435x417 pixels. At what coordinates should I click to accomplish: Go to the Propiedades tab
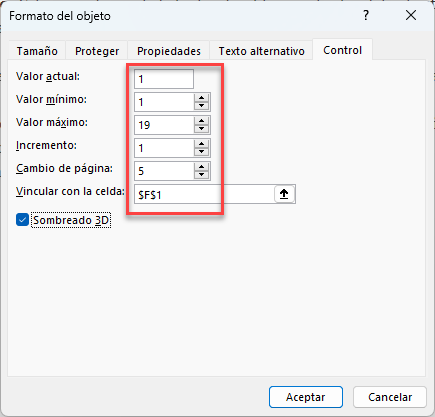click(x=169, y=51)
